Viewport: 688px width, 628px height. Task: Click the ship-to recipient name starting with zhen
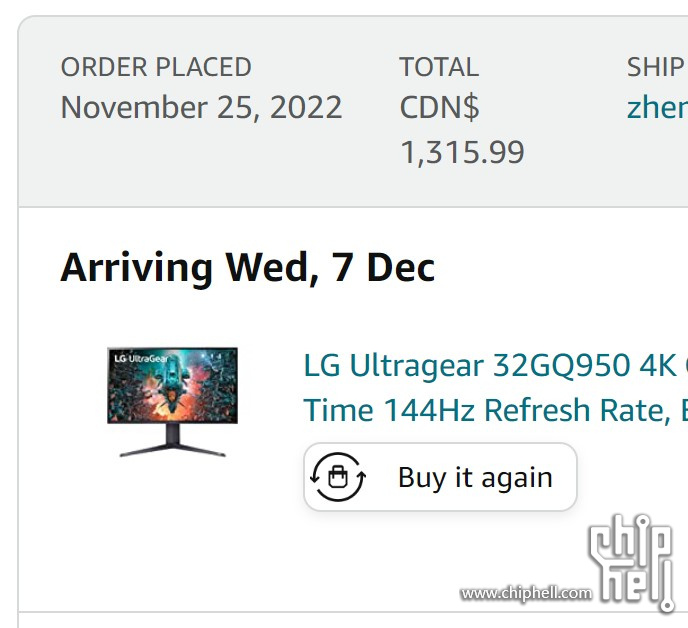657,108
